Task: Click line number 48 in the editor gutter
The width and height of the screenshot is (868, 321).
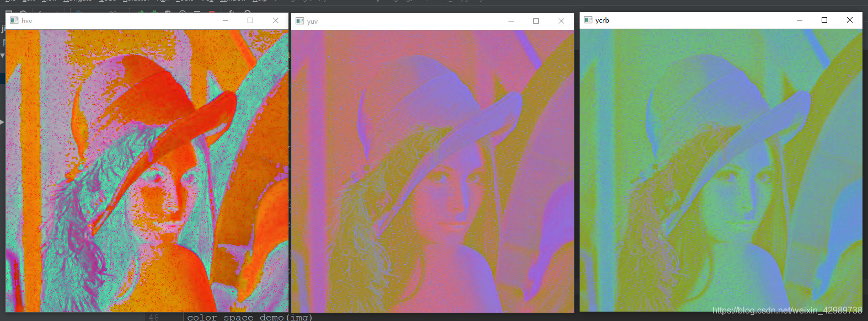Action: [x=153, y=317]
